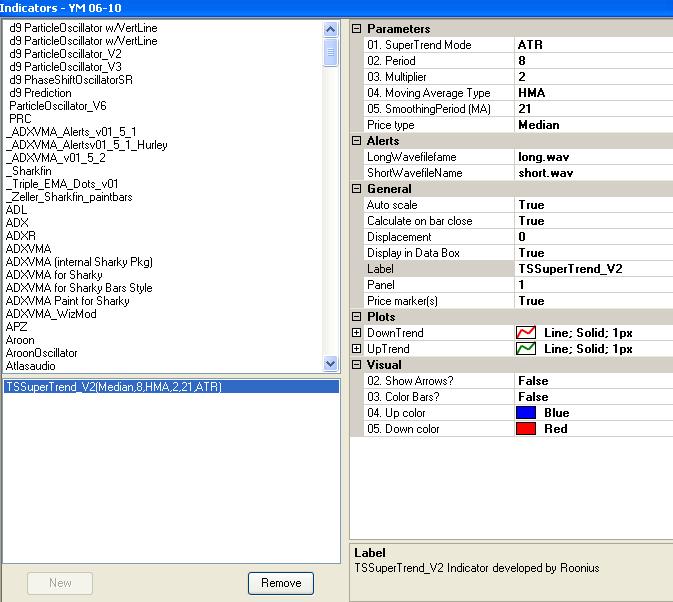Select ADL indicator
The height and width of the screenshot is (602, 673).
point(16,210)
